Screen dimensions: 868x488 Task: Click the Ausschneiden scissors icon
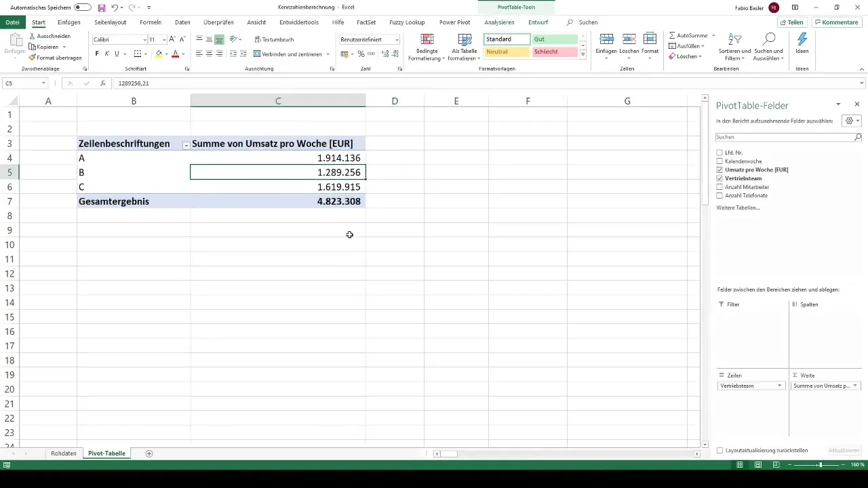[x=33, y=36]
